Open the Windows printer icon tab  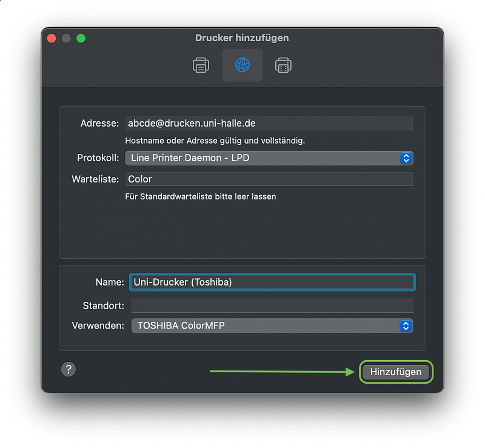pyautogui.click(x=283, y=65)
